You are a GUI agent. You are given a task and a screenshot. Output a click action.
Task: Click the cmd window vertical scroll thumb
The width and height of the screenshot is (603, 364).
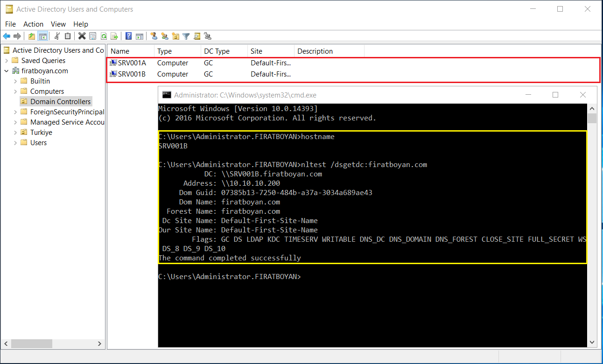click(592, 118)
